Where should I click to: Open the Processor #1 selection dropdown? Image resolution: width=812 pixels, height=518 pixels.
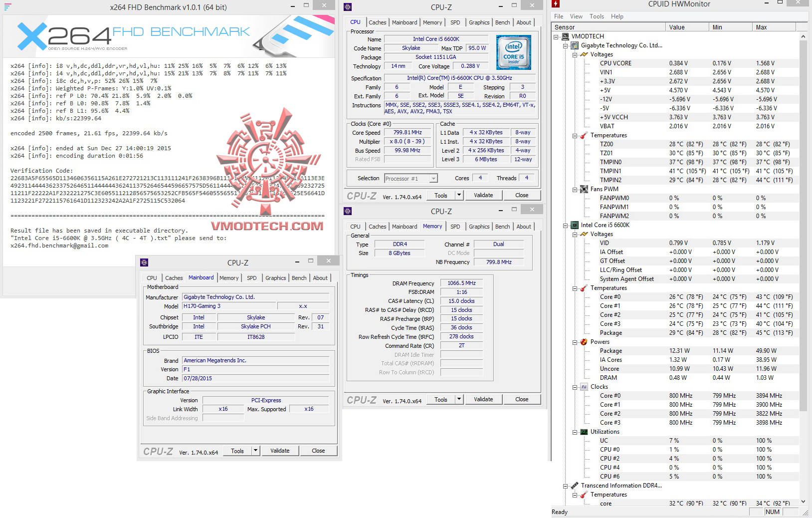(433, 178)
